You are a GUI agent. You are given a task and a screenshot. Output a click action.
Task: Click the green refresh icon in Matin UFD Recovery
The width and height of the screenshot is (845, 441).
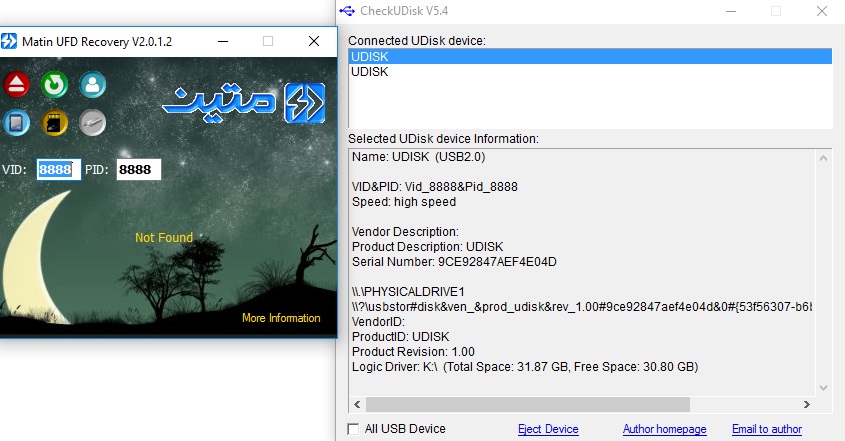[54, 85]
